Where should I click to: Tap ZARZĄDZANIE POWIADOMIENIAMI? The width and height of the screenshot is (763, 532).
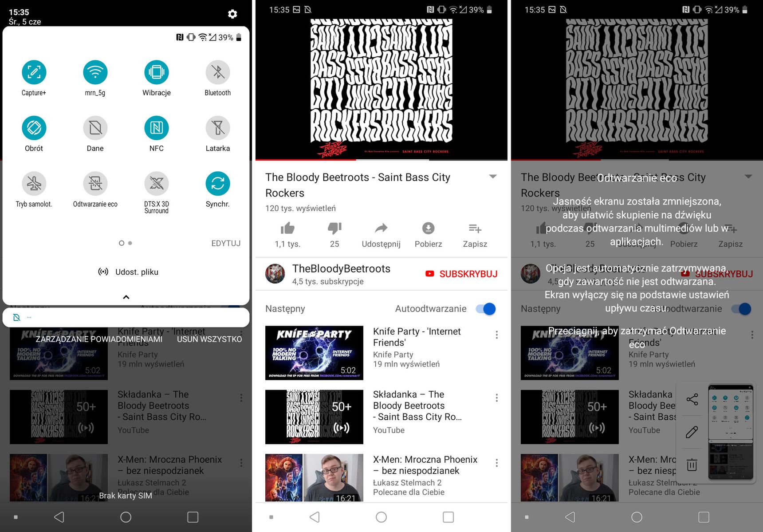(x=99, y=339)
